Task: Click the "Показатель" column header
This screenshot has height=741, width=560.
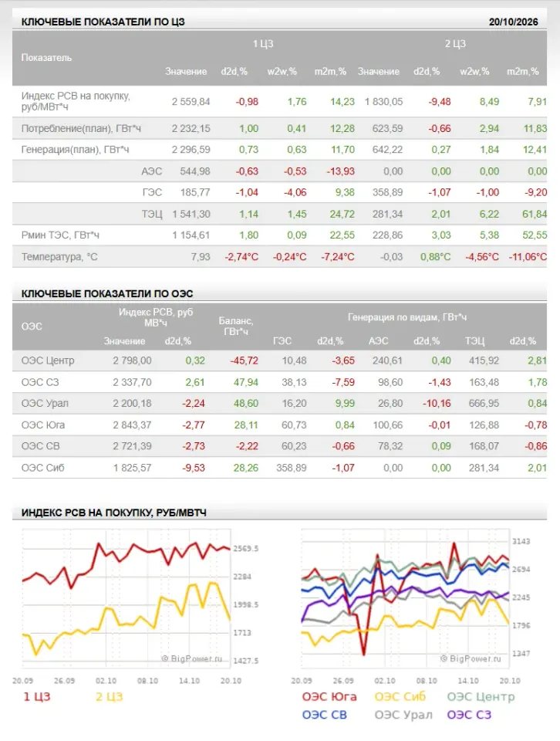Action: pyautogui.click(x=46, y=58)
